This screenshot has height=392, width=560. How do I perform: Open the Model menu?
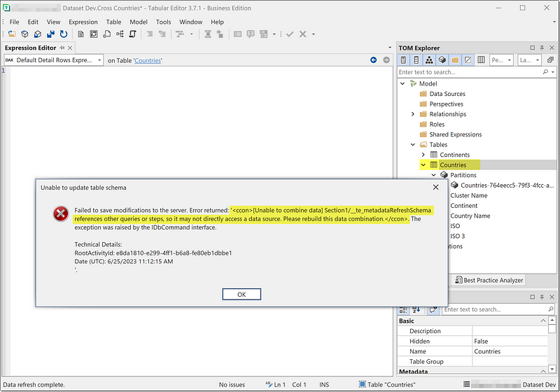coord(139,22)
